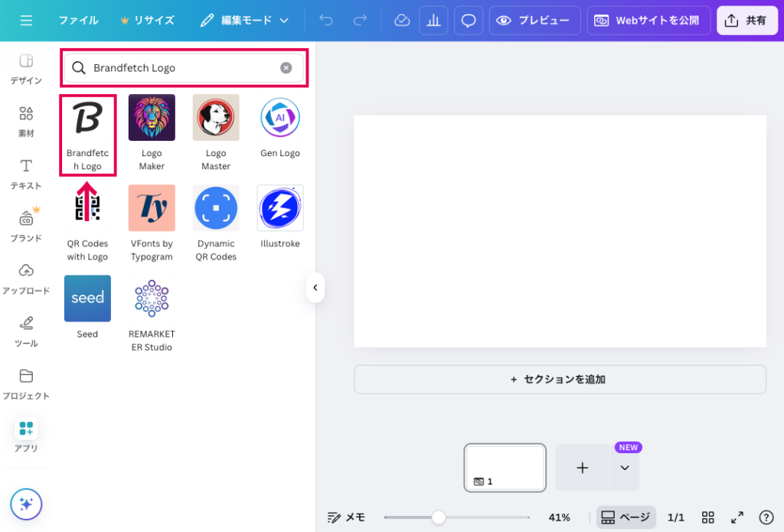Select page 1 thumbnail
The width and height of the screenshot is (784, 532).
click(x=505, y=468)
